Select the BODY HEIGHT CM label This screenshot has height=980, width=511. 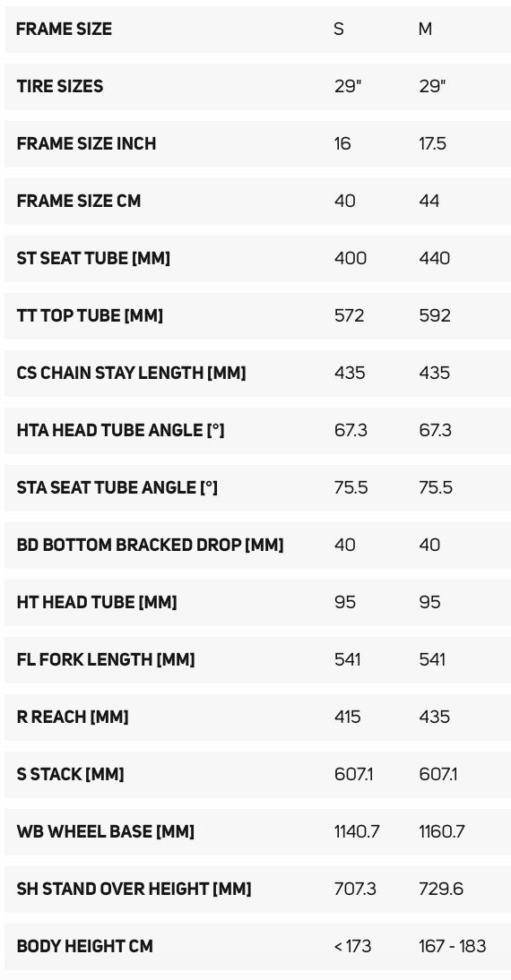85,946
